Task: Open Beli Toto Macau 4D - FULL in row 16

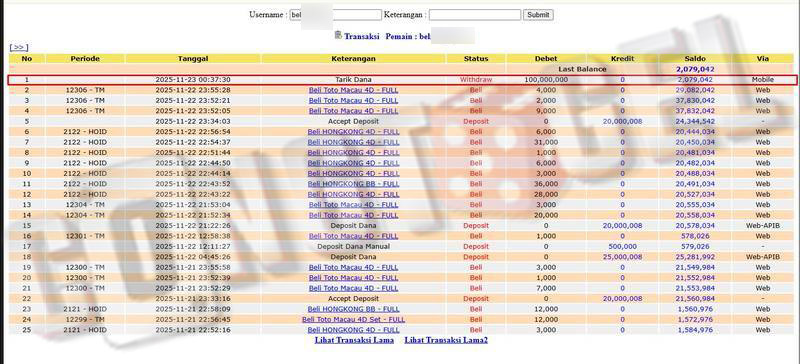Action: click(x=353, y=236)
